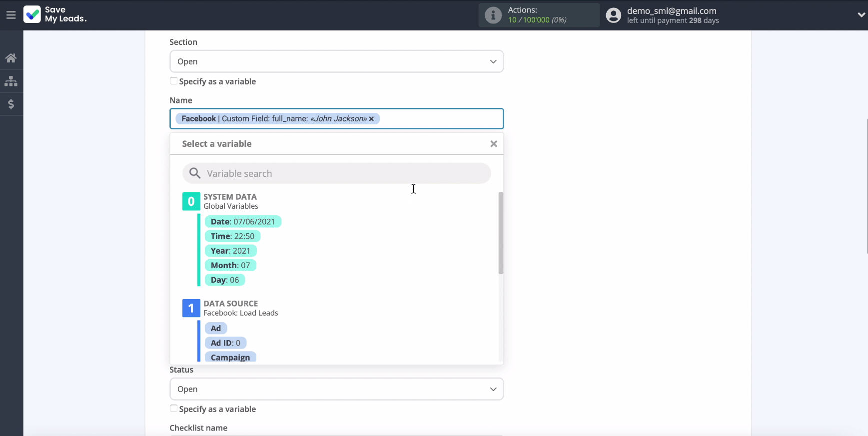This screenshot has width=868, height=436.
Task: Click the DATA SOURCE 1 badge
Action: point(191,308)
